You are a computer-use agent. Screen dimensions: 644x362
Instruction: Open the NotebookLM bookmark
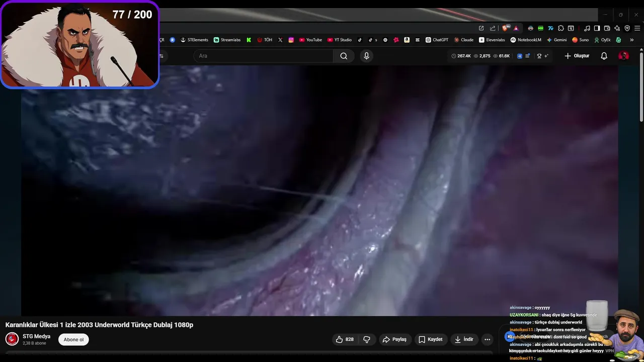526,40
